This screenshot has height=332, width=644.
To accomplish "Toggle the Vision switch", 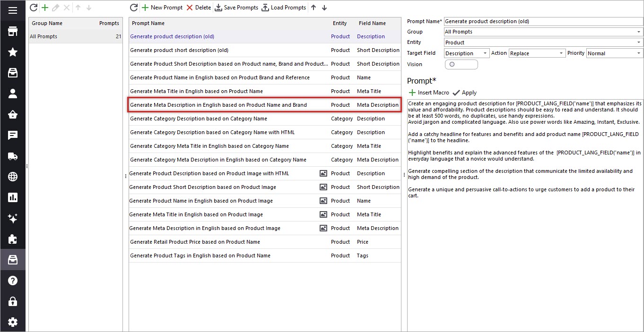I will [x=461, y=64].
